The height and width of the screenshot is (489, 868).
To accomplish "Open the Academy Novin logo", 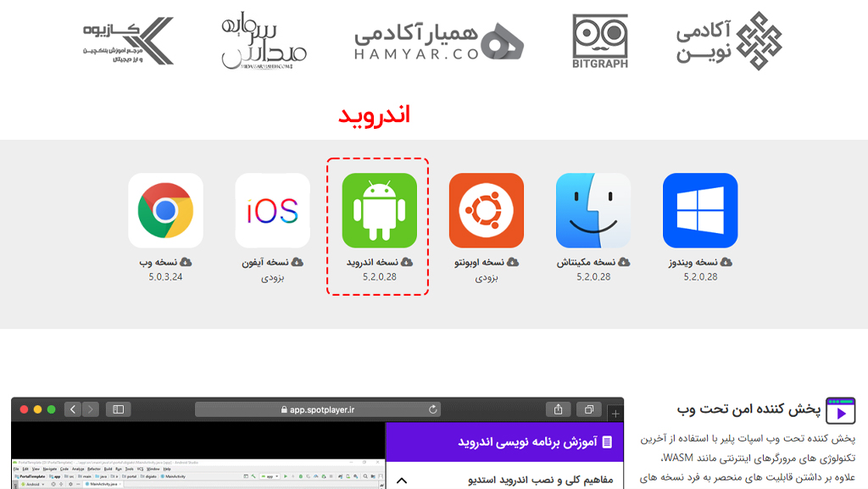I will [x=729, y=41].
